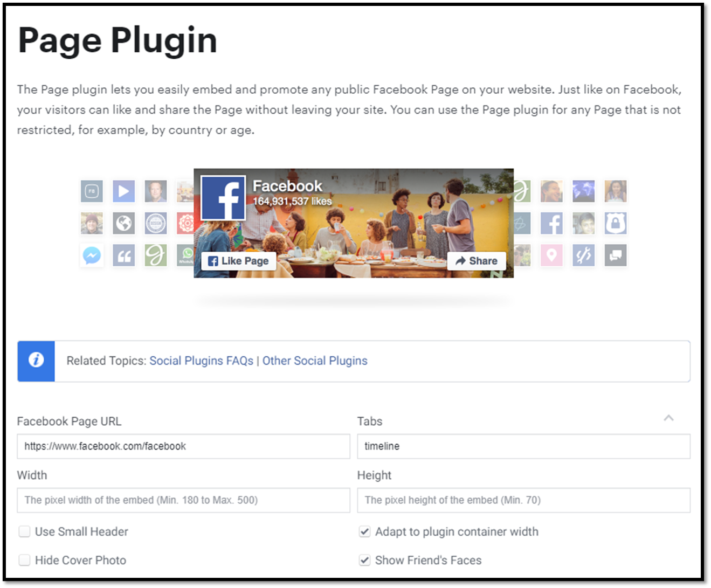The height and width of the screenshot is (588, 711).
Task: Click the Share button in page preview
Action: (x=477, y=261)
